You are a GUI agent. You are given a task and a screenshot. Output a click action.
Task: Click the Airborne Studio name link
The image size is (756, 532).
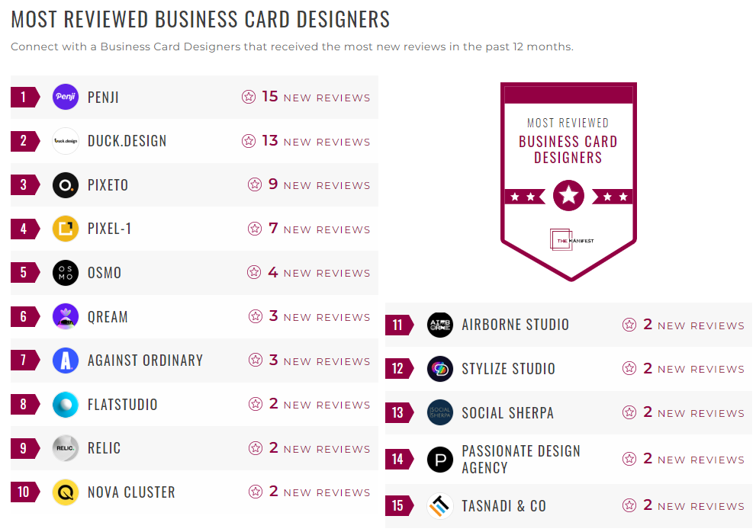pyautogui.click(x=514, y=324)
